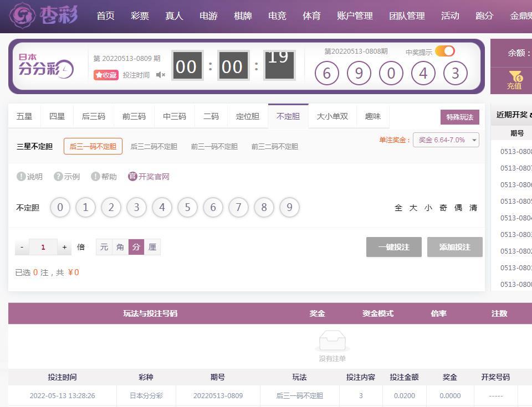Screen dimensions: 532x407
Task: Open the 开奖官网 official site link
Action: coord(149,176)
